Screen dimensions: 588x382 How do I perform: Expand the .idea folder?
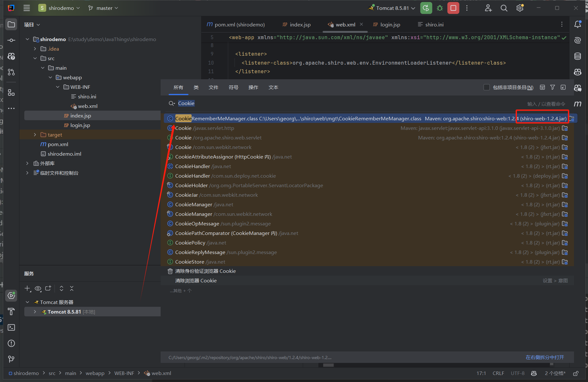pyautogui.click(x=35, y=49)
